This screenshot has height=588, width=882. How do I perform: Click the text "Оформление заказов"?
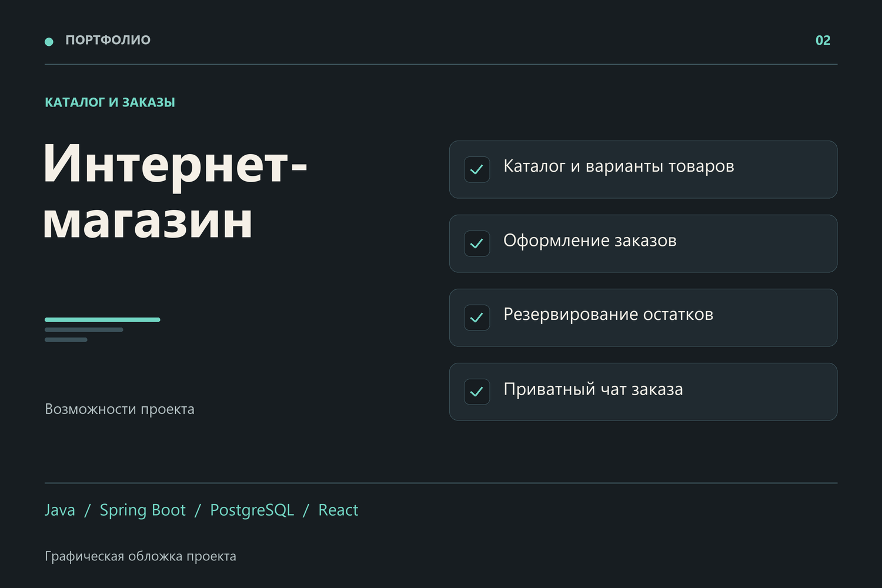tap(590, 240)
